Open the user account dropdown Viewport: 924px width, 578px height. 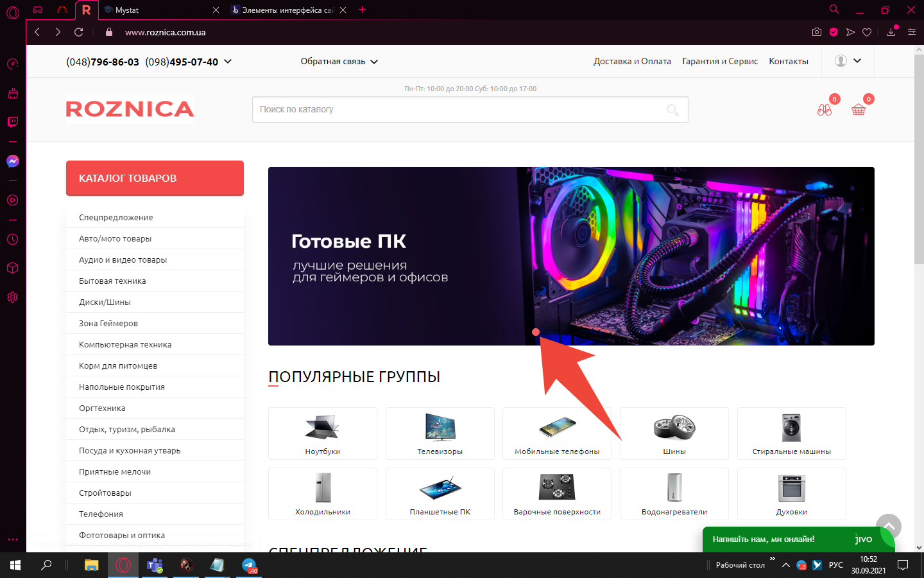(x=848, y=61)
